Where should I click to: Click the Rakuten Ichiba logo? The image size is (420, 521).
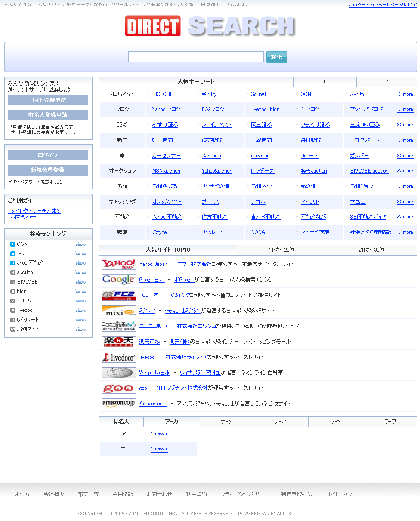[x=119, y=342]
